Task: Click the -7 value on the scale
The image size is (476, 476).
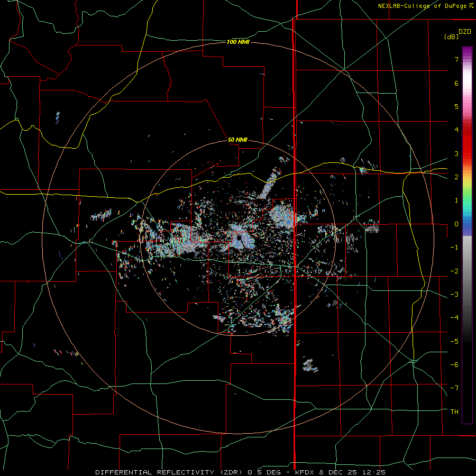Action: pyautogui.click(x=454, y=388)
